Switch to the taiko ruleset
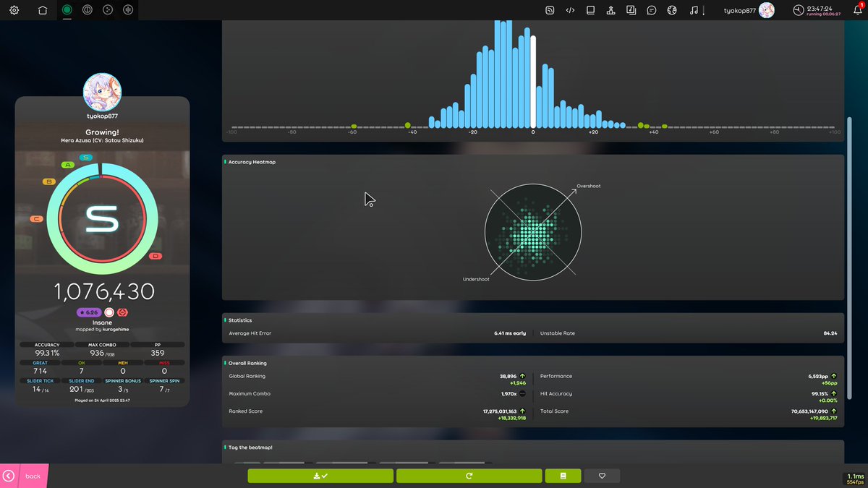The image size is (868, 488). [87, 10]
